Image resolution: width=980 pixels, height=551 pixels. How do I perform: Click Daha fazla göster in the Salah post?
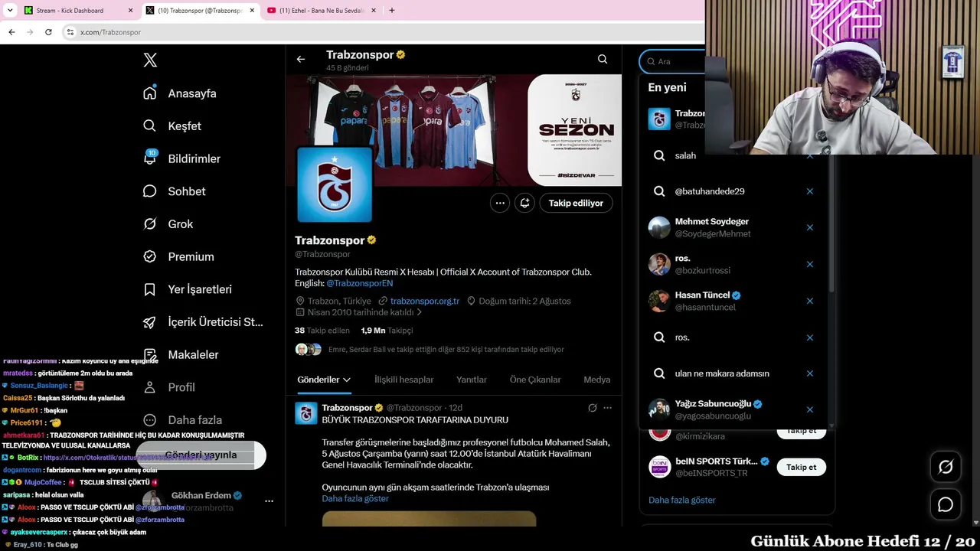(x=355, y=498)
